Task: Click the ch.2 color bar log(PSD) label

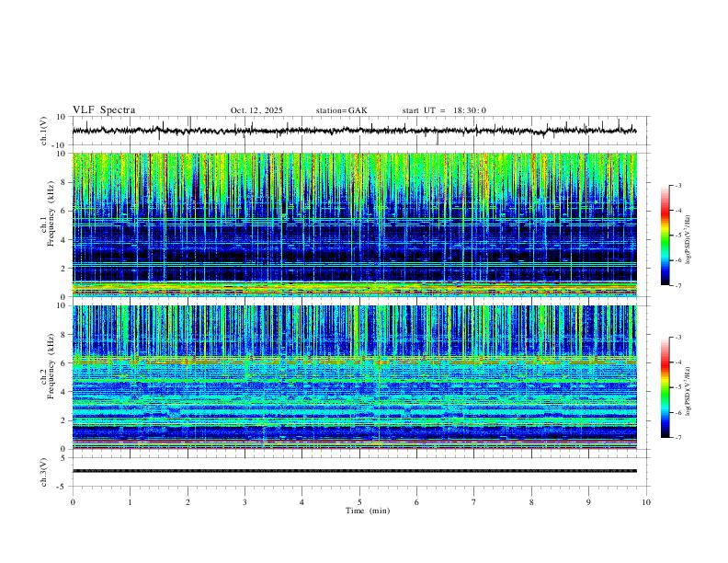Action: click(688, 391)
